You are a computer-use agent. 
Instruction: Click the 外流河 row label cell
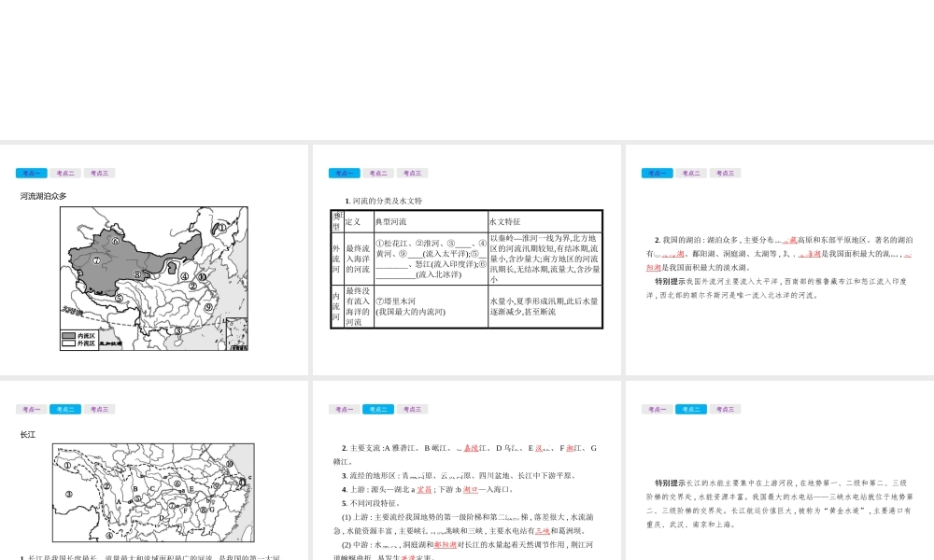pos(337,259)
